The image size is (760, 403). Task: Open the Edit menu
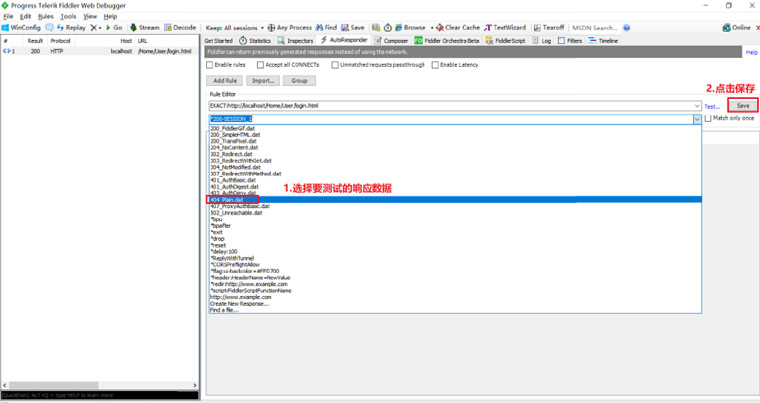coord(25,16)
